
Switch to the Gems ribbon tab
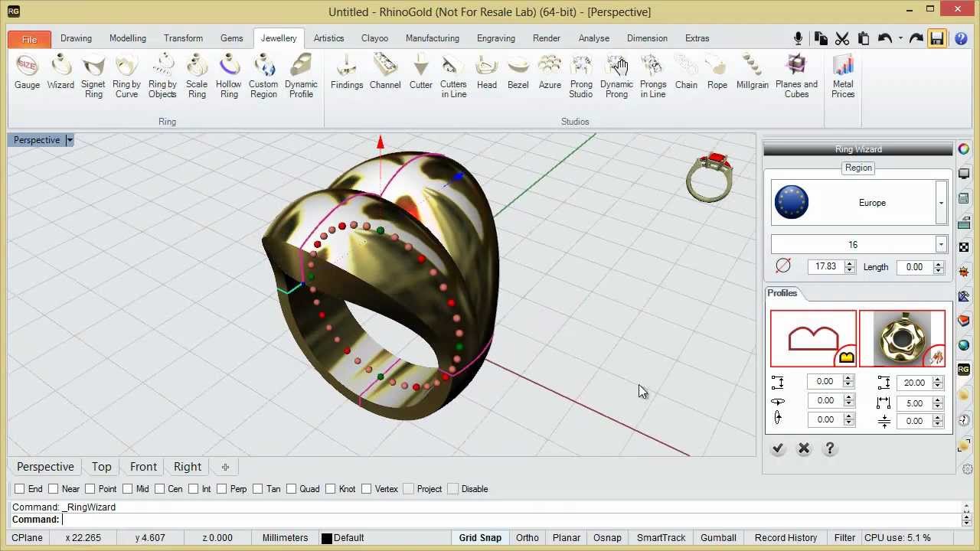pyautogui.click(x=232, y=38)
